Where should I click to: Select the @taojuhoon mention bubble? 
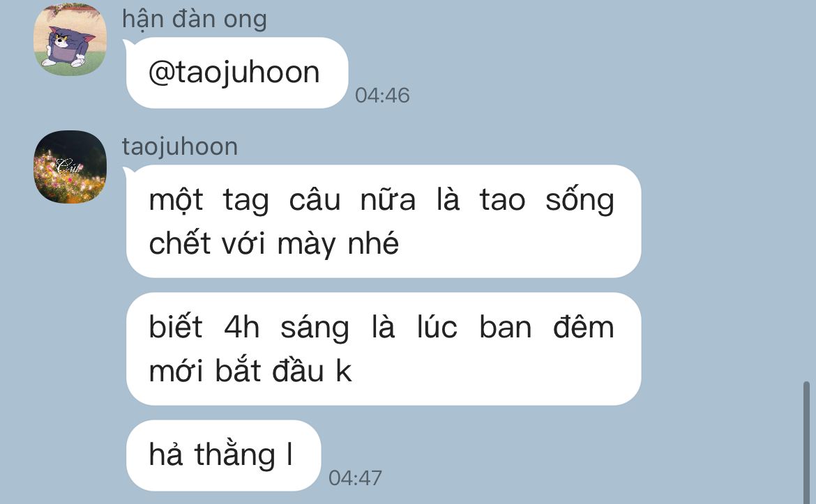tap(237, 72)
